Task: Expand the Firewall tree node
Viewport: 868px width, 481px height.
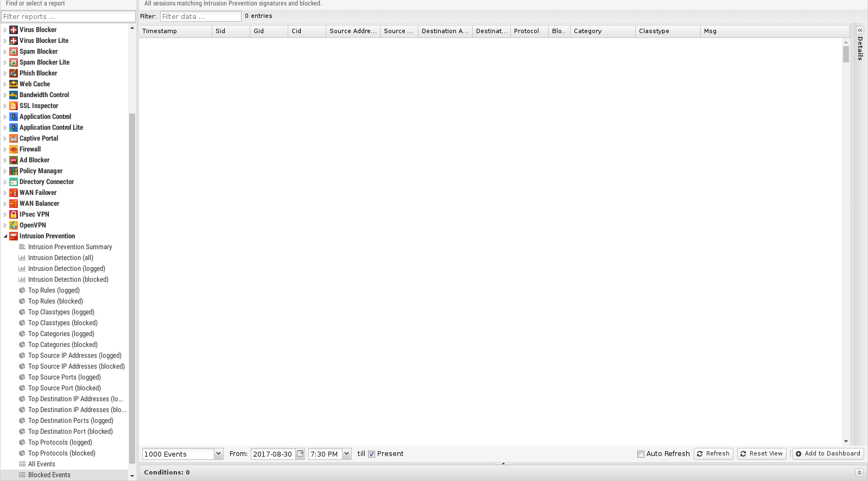Action: pos(5,149)
